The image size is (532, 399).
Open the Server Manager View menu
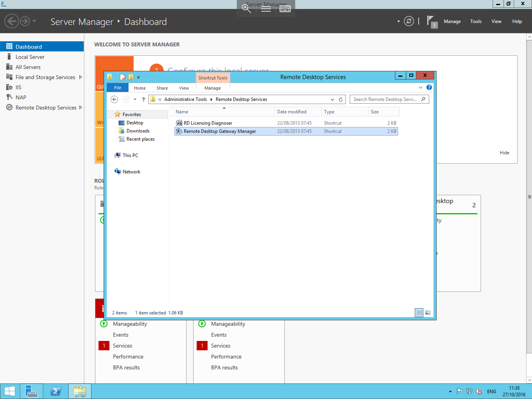click(496, 21)
